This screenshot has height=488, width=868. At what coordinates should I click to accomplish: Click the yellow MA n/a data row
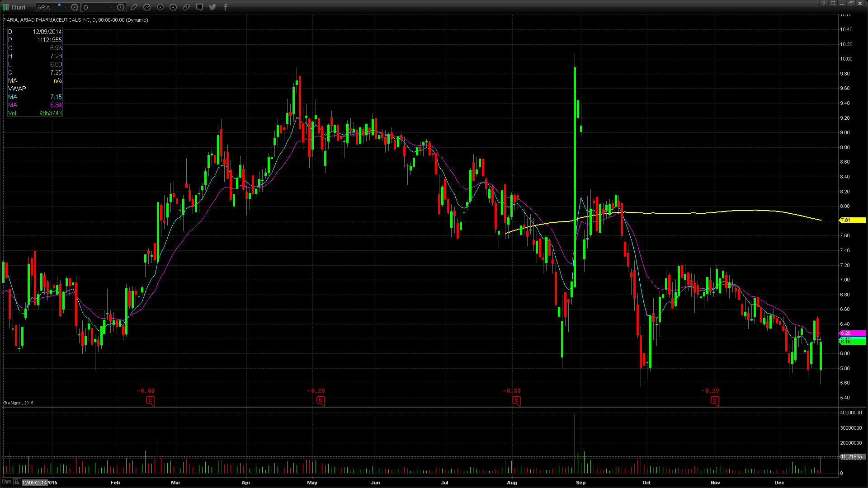[x=35, y=80]
